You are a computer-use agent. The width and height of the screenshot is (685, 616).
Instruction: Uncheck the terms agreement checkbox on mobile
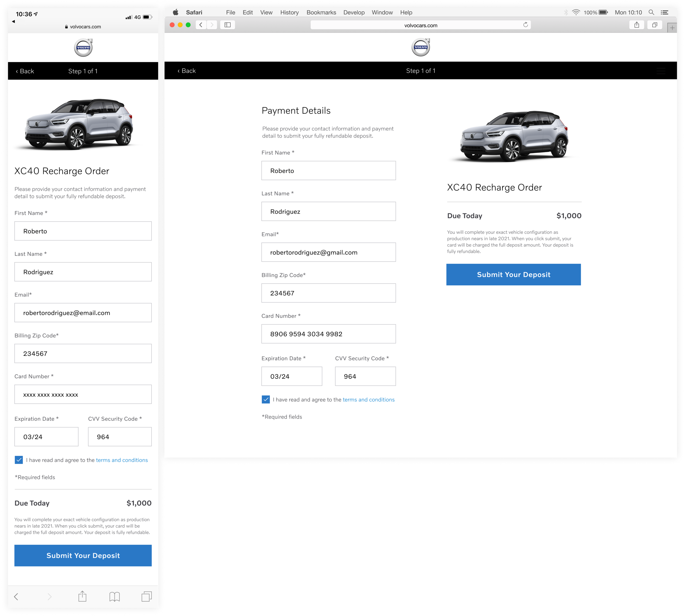coord(19,460)
